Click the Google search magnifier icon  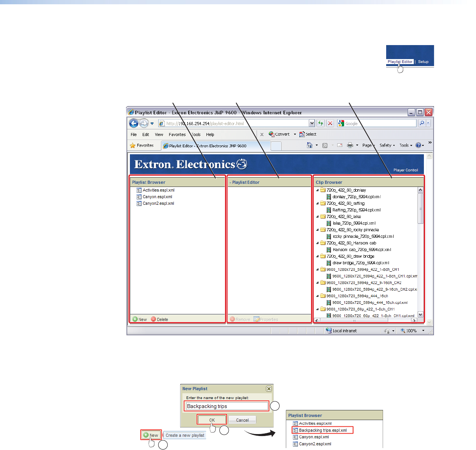422,123
